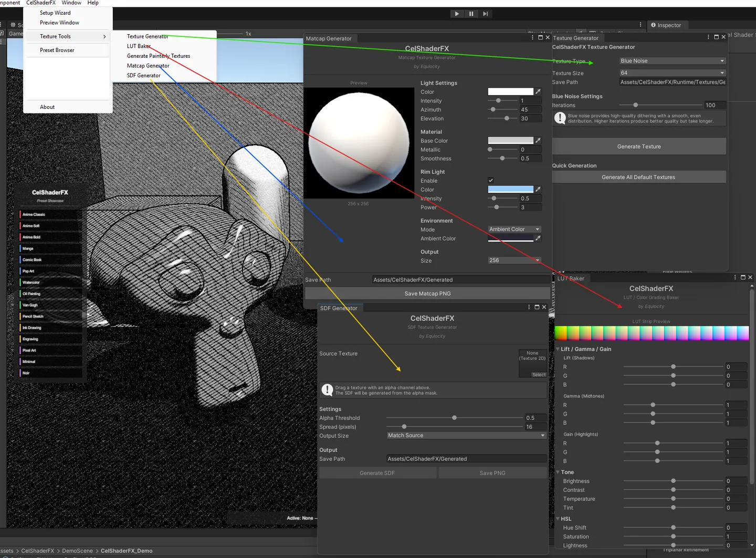Open the Help menu in menu bar

click(x=93, y=3)
